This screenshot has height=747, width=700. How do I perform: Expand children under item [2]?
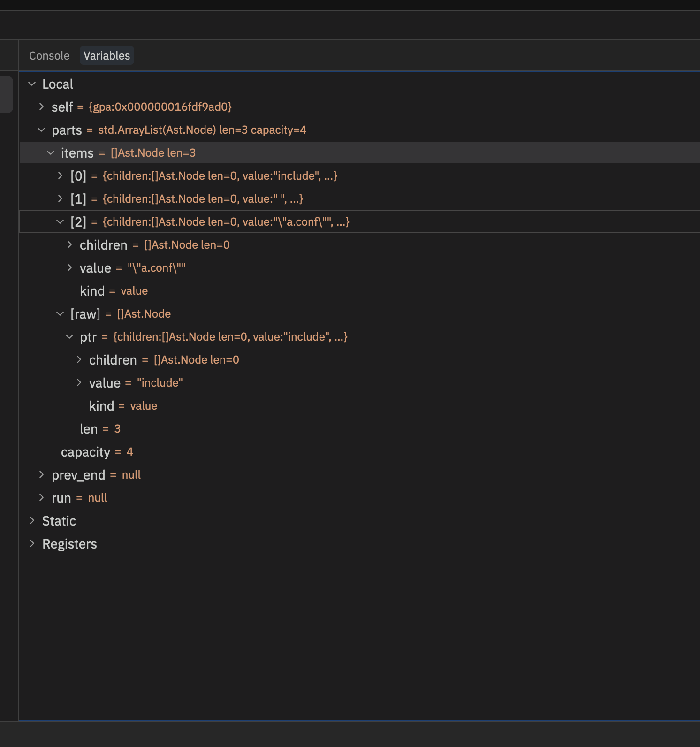69,245
